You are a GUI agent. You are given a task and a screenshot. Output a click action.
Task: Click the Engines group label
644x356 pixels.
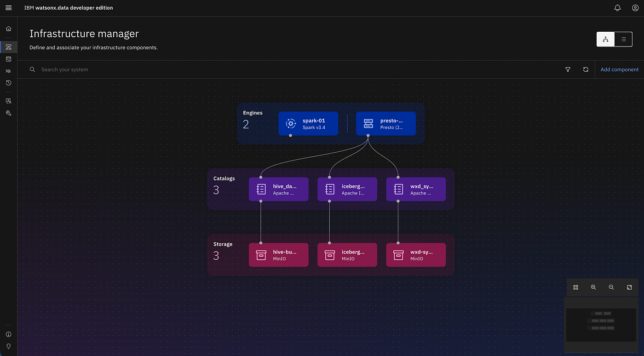tap(253, 113)
